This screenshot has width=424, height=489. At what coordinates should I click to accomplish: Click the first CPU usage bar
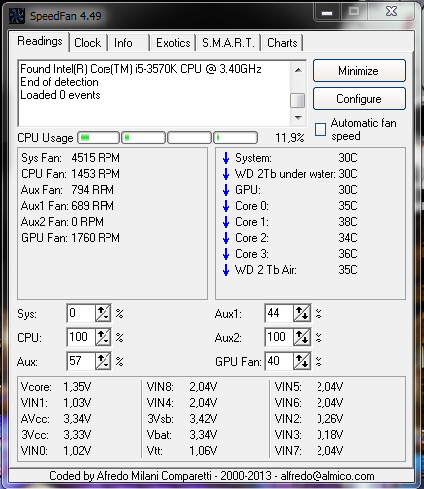[98, 138]
